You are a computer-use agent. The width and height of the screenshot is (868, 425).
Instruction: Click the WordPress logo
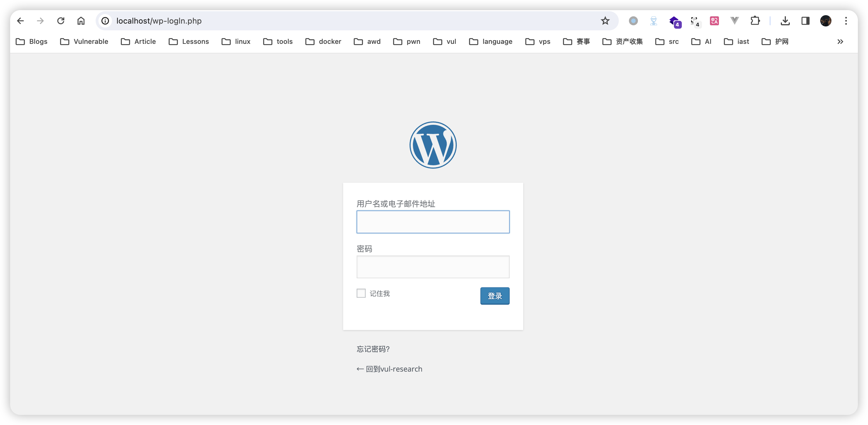[433, 145]
